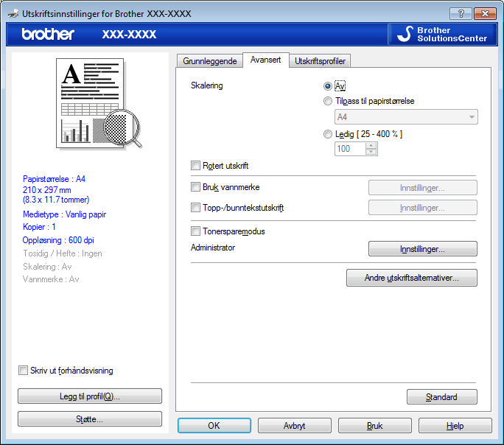The height and width of the screenshot is (445, 504).
Task: Increase scaling percentage with up arrow
Action: pos(371,145)
